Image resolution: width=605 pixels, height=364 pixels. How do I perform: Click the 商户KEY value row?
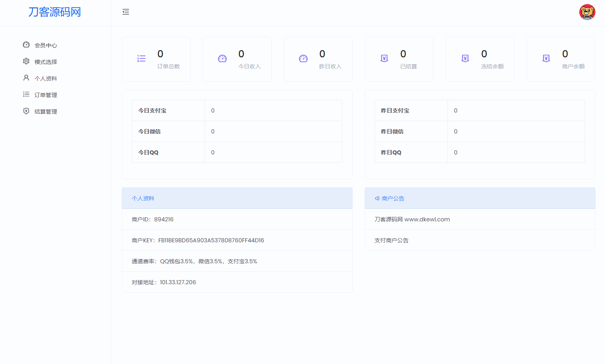pos(198,240)
